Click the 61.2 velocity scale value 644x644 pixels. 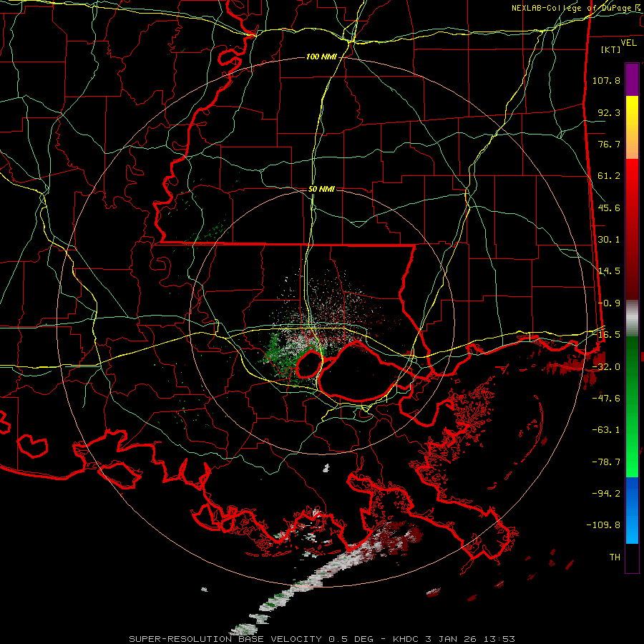tap(609, 176)
